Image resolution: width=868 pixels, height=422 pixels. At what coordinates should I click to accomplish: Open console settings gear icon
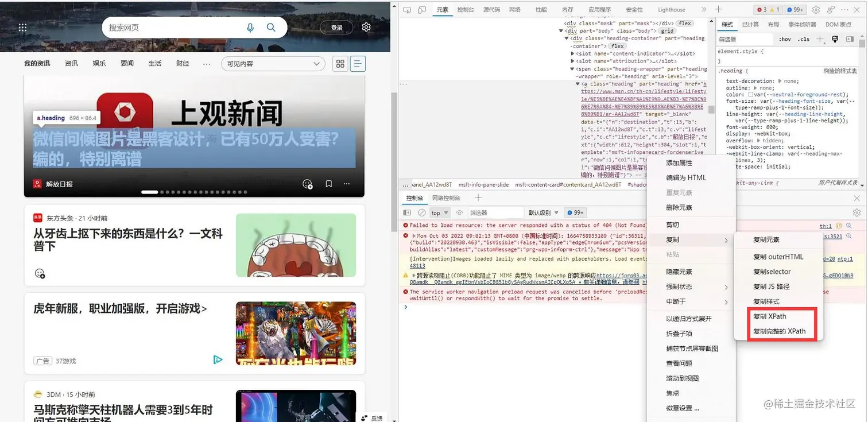tap(857, 212)
